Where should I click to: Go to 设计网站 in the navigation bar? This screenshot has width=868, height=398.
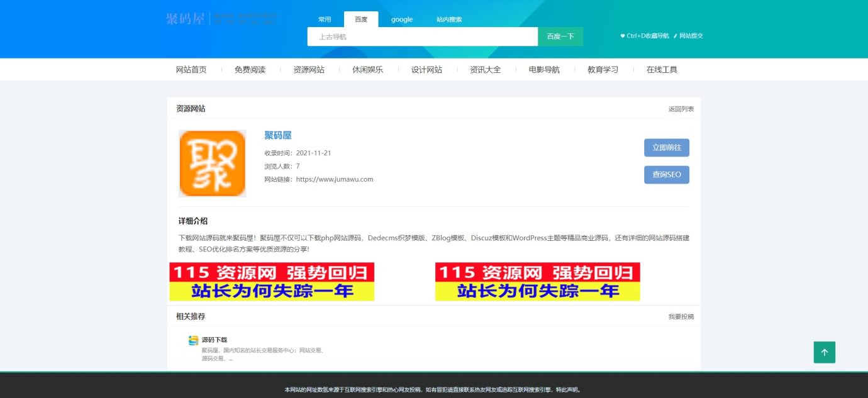[426, 70]
